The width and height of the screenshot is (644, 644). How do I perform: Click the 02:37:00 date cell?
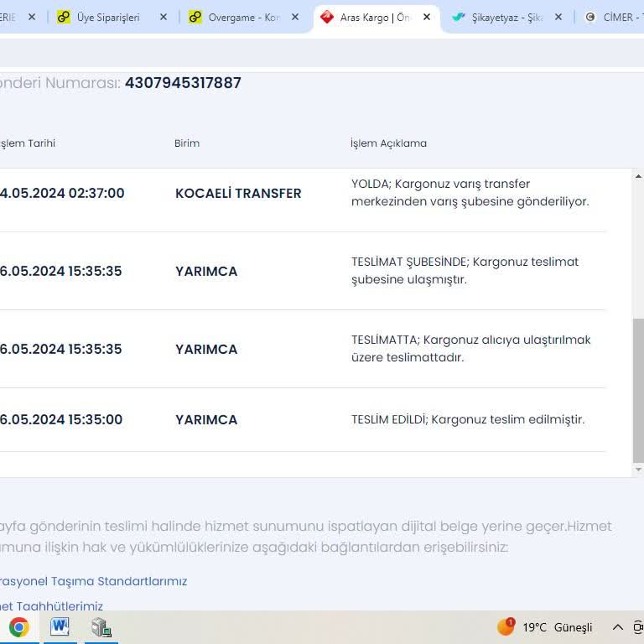[62, 193]
